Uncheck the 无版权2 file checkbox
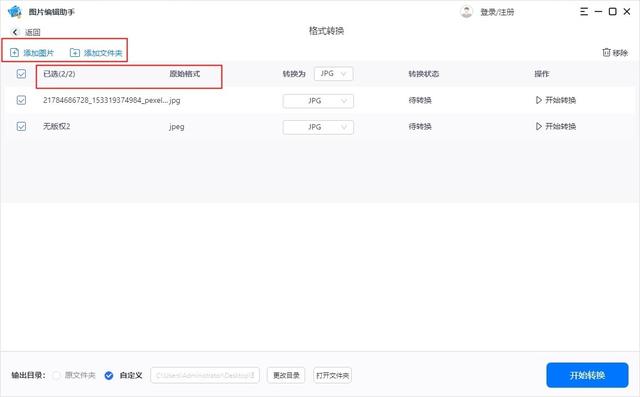Viewport: 640px width, 397px height. (21, 126)
